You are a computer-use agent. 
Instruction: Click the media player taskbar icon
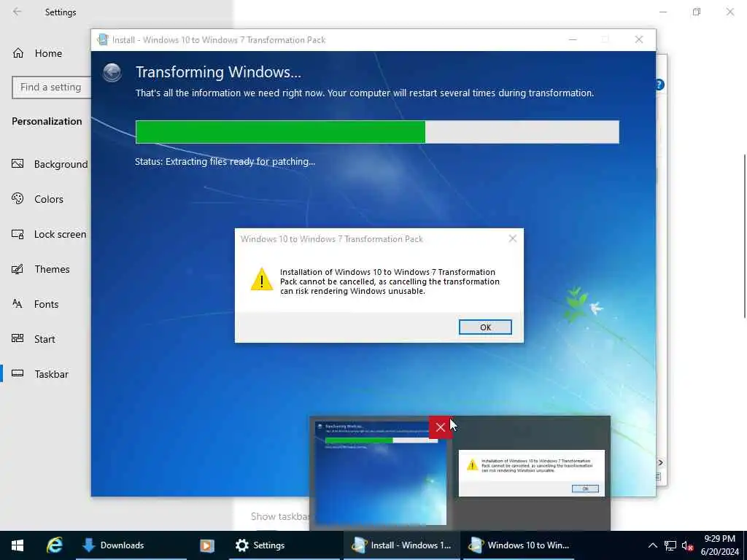pyautogui.click(x=206, y=545)
